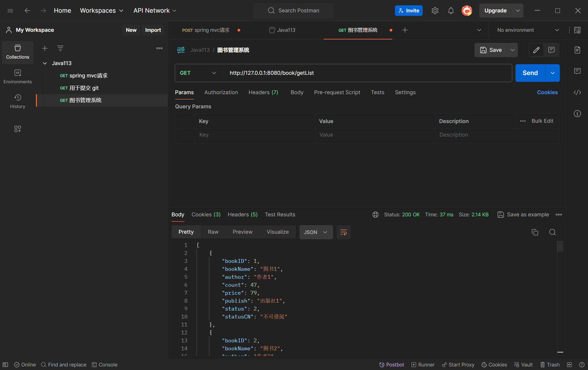Copy response body with copy icon
The height and width of the screenshot is (370, 588).
tap(535, 232)
